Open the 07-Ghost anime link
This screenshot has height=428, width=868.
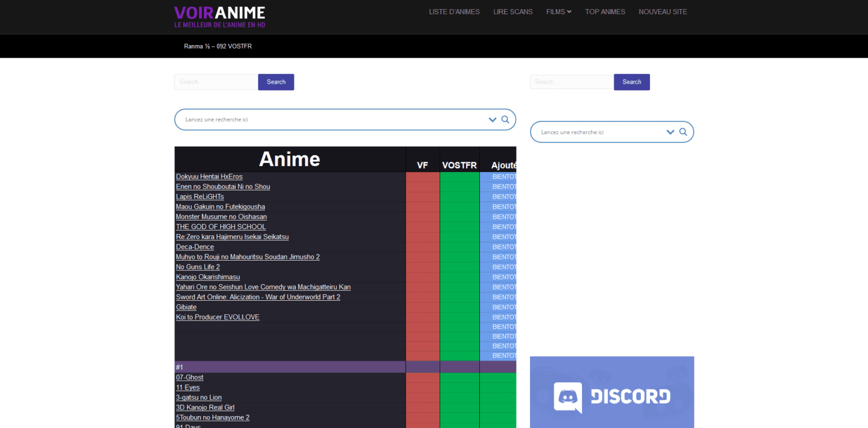tap(189, 377)
